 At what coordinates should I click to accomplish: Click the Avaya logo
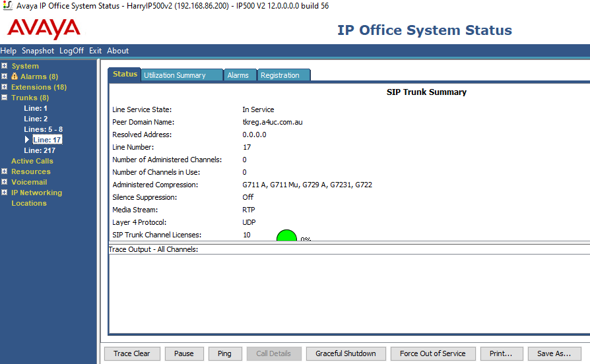click(x=44, y=29)
